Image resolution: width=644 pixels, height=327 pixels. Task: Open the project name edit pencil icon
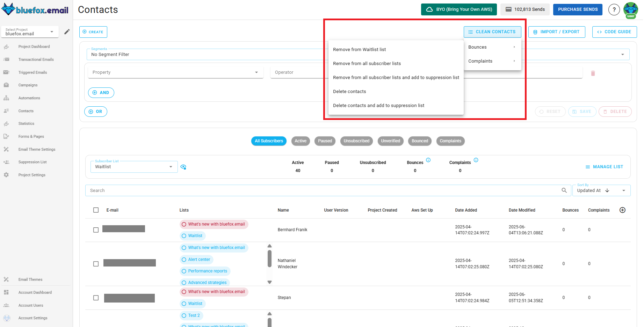67,31
